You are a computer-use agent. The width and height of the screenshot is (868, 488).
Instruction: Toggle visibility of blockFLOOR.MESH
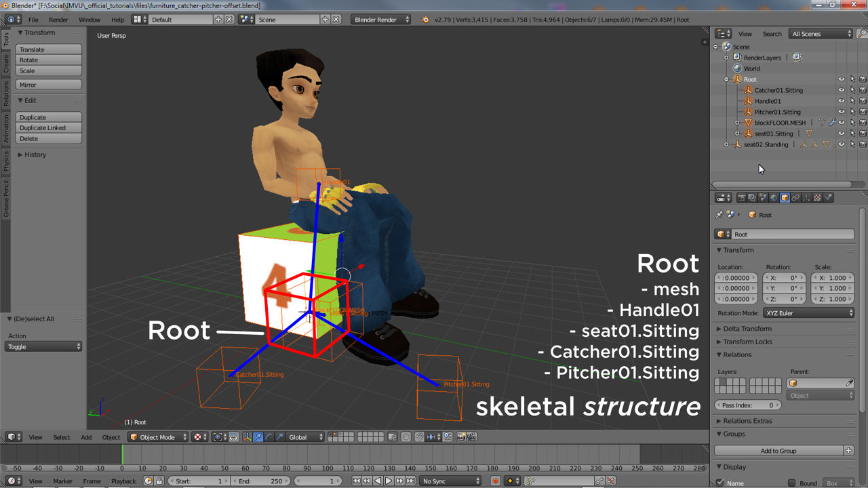[842, 123]
